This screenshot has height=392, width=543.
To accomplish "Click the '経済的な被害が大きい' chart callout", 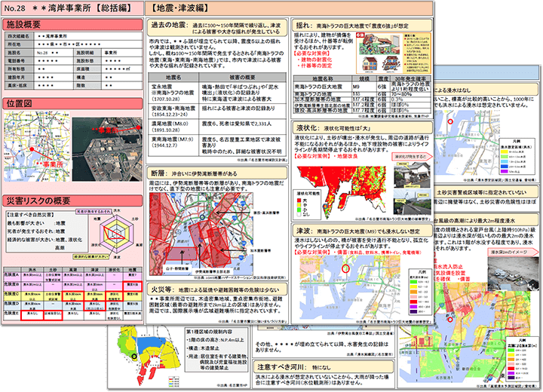I will pos(90,257).
